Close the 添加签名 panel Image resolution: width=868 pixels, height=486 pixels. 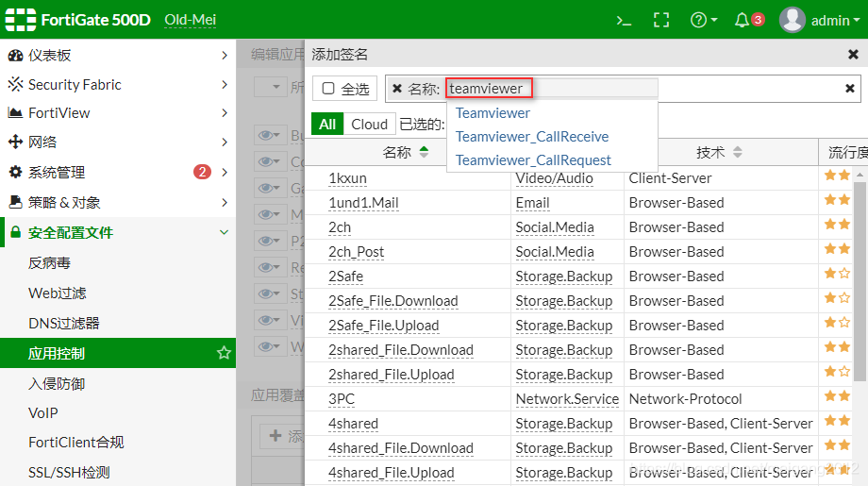click(x=853, y=54)
